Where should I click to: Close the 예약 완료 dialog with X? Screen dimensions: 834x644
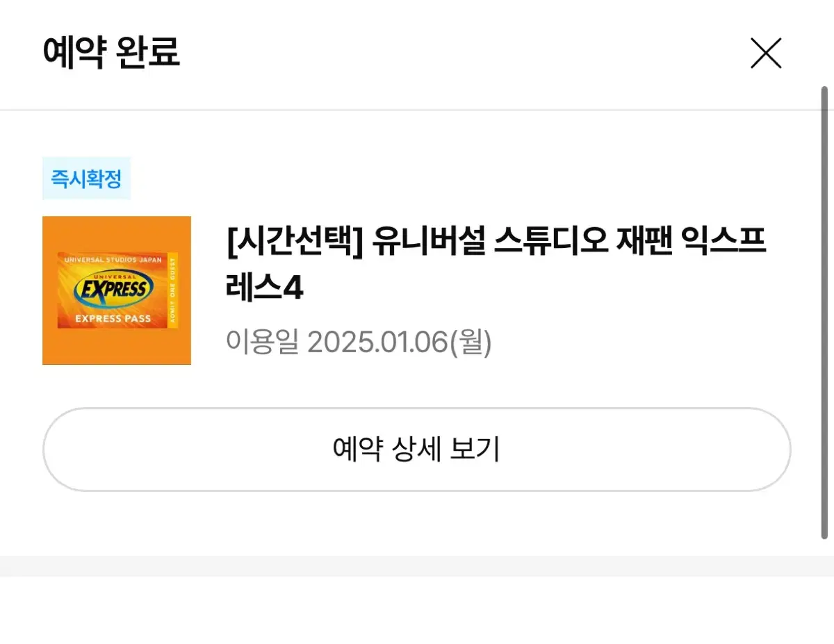click(766, 53)
